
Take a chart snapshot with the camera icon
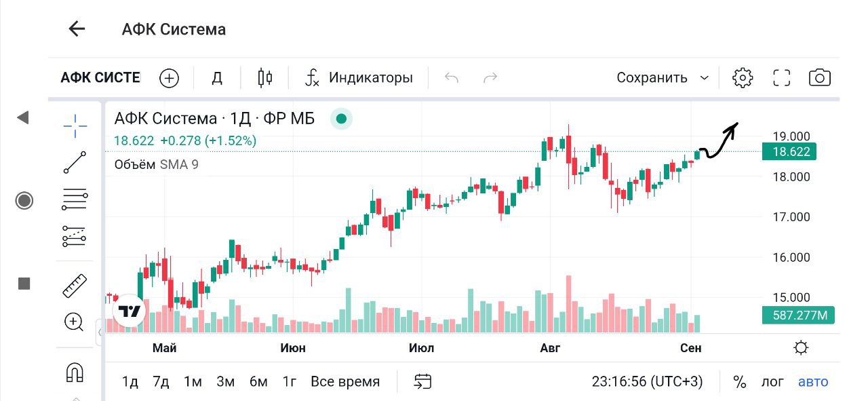tap(820, 78)
